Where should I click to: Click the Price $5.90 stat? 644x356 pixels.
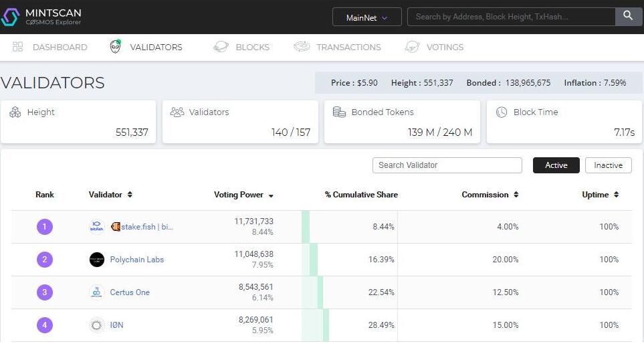(x=354, y=83)
